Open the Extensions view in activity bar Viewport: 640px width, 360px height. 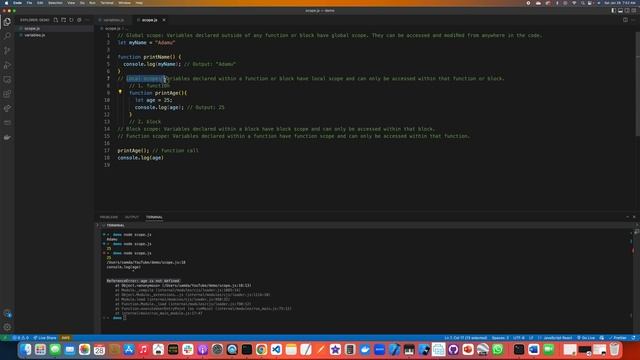(7, 94)
